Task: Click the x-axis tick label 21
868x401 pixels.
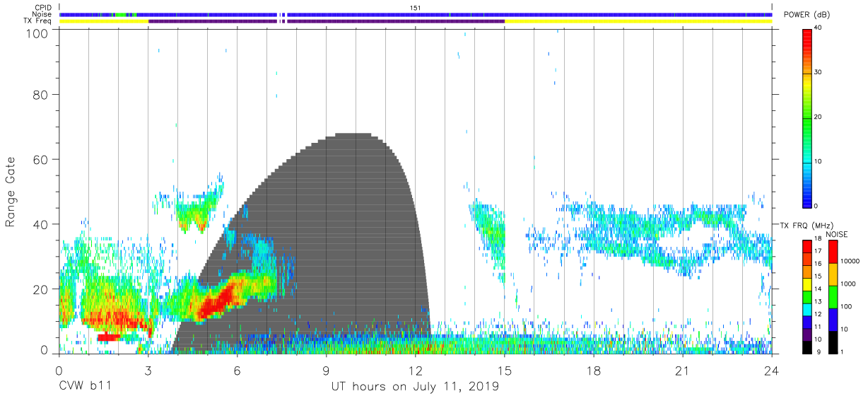Action: tap(683, 371)
